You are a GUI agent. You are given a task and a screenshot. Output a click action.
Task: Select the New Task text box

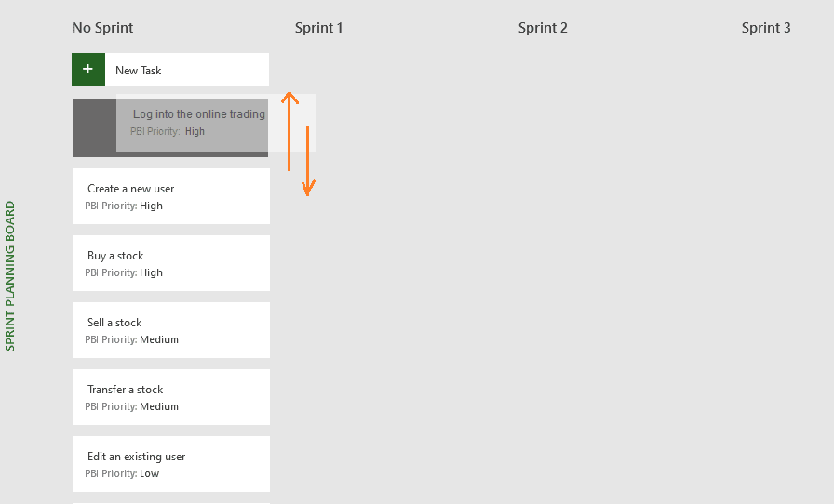click(x=187, y=70)
